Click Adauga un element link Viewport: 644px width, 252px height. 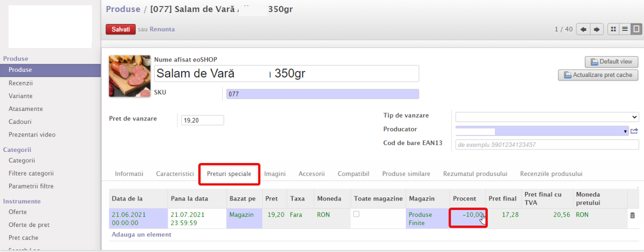coord(141,234)
